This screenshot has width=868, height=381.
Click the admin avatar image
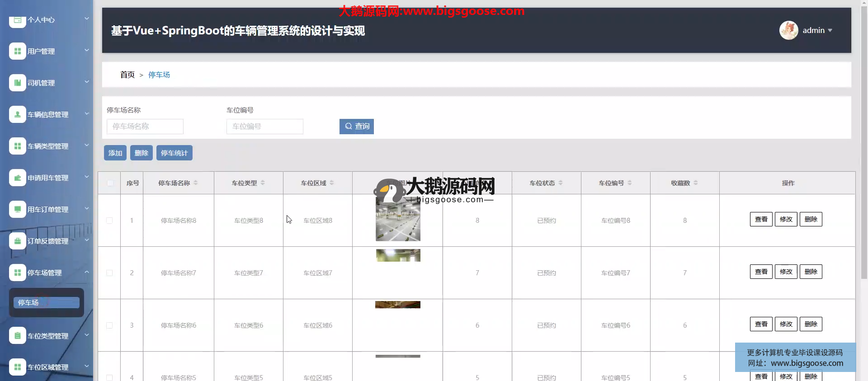point(788,30)
